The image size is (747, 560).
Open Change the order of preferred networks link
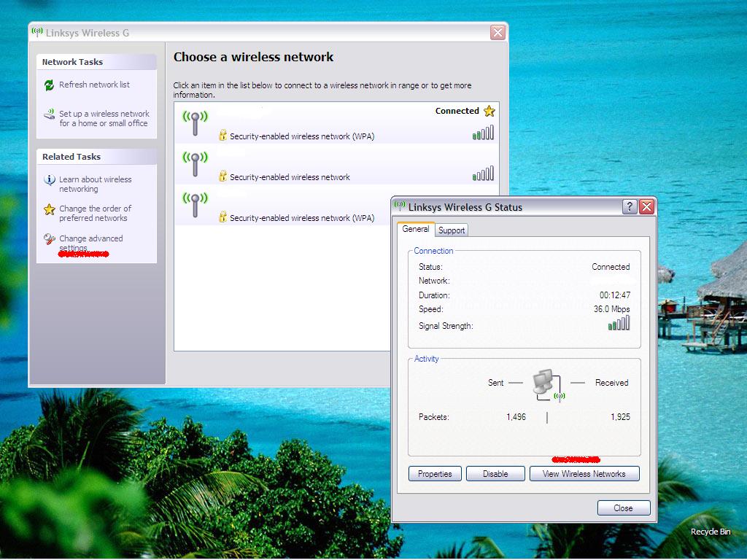point(96,214)
